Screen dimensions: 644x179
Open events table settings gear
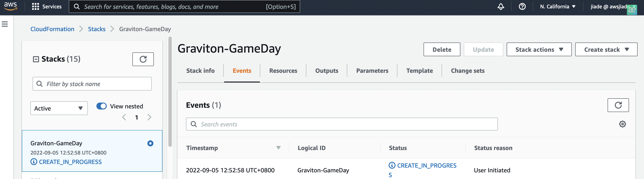pos(622,124)
